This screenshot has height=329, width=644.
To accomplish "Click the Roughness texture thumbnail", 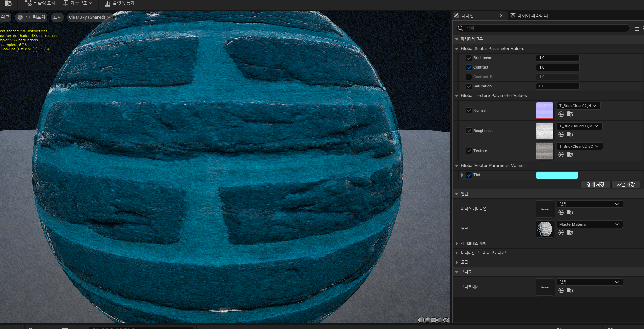I will [x=545, y=131].
